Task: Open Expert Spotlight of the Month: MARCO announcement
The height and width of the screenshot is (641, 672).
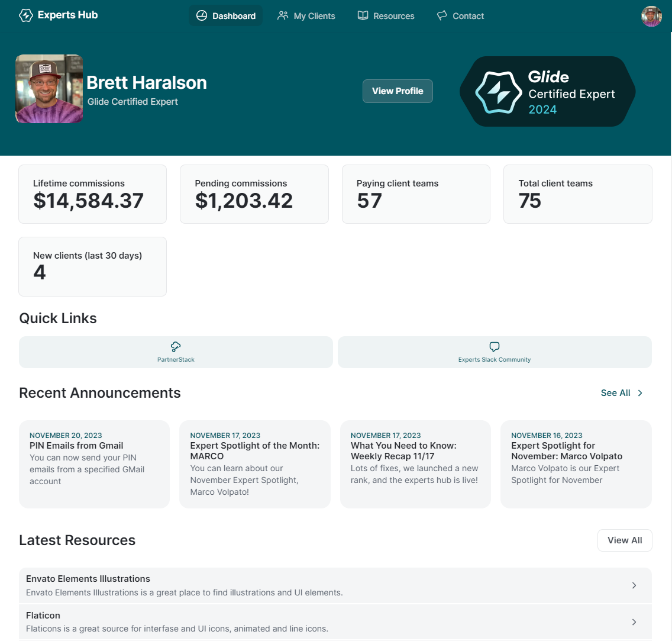Action: pyautogui.click(x=254, y=464)
